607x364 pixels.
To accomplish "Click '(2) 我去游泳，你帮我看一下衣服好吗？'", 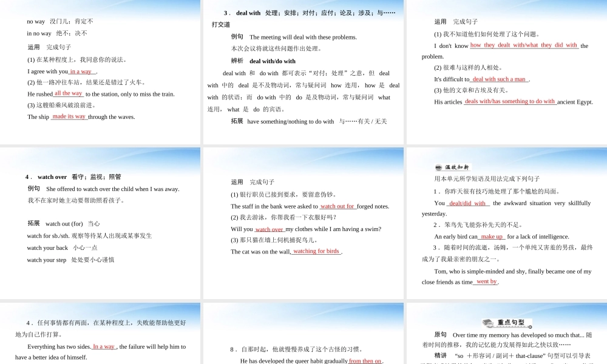I will click(283, 217).
